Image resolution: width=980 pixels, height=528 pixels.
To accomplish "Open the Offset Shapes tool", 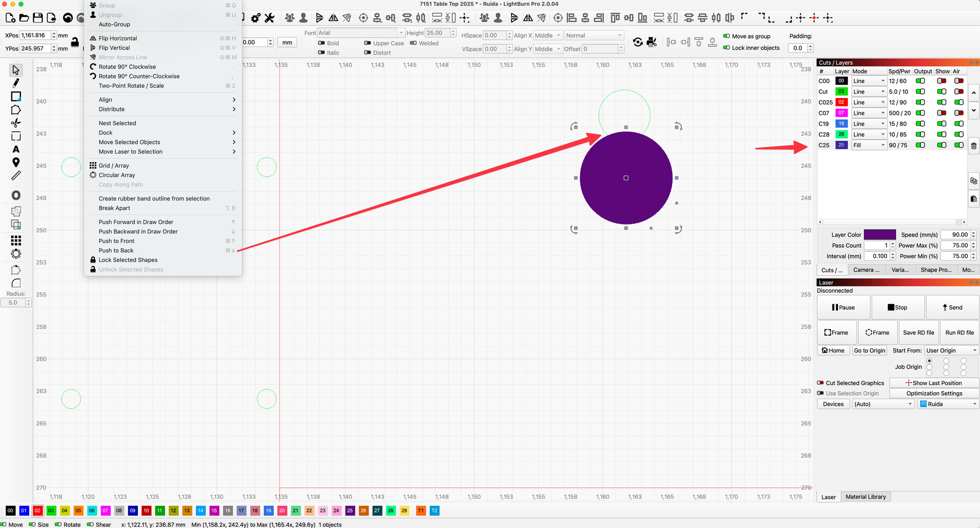I will tap(16, 196).
